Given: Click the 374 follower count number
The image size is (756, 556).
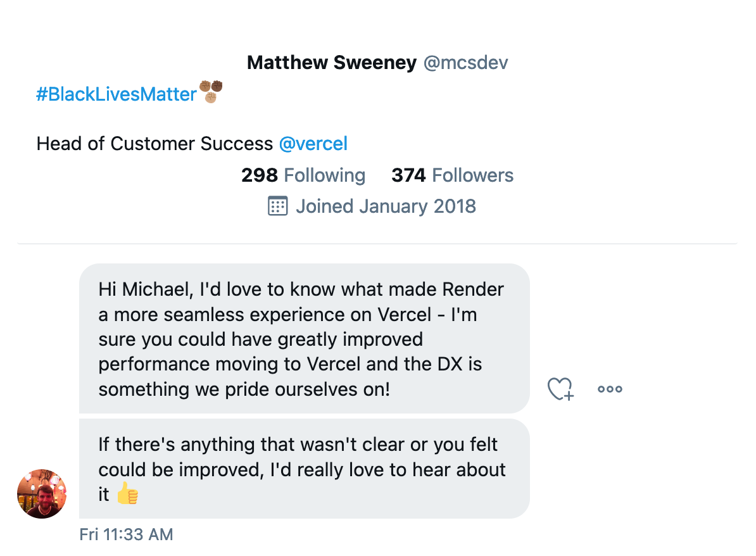Looking at the screenshot, I should point(408,175).
